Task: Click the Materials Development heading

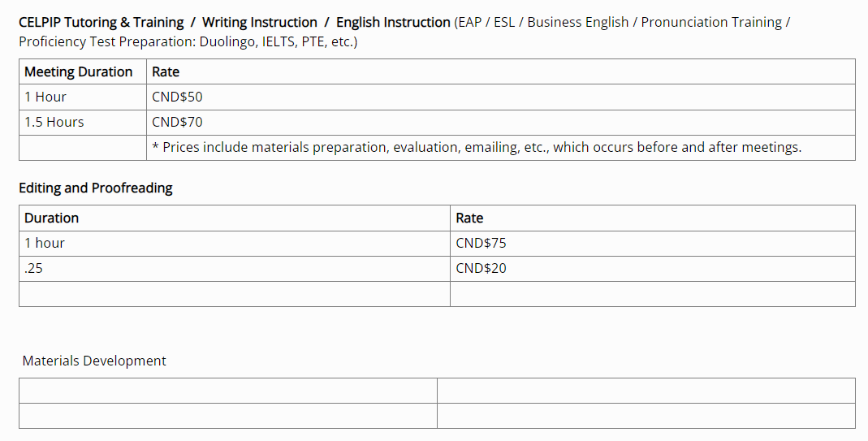Action: click(94, 361)
